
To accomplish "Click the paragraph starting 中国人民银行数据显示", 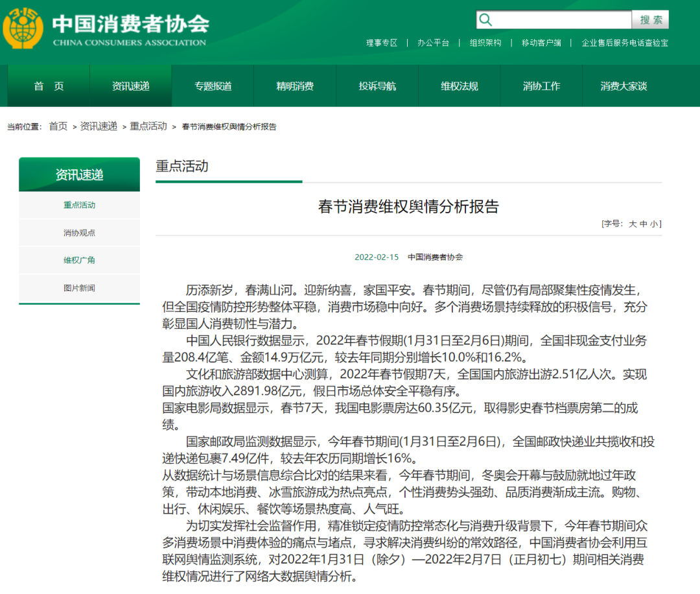I will click(x=404, y=349).
